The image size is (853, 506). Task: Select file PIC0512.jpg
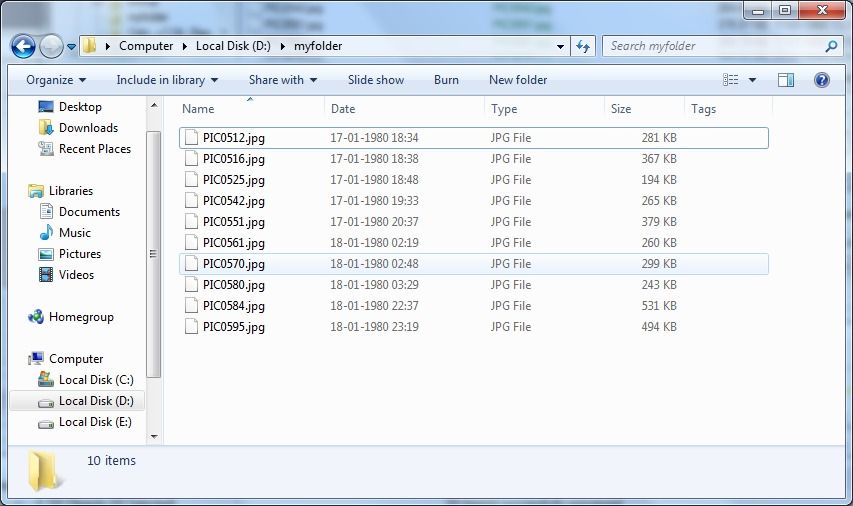coord(473,138)
